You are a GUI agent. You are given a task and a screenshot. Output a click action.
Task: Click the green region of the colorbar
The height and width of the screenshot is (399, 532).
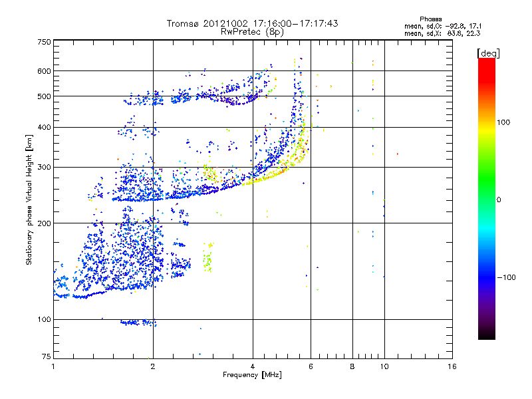[487, 180]
